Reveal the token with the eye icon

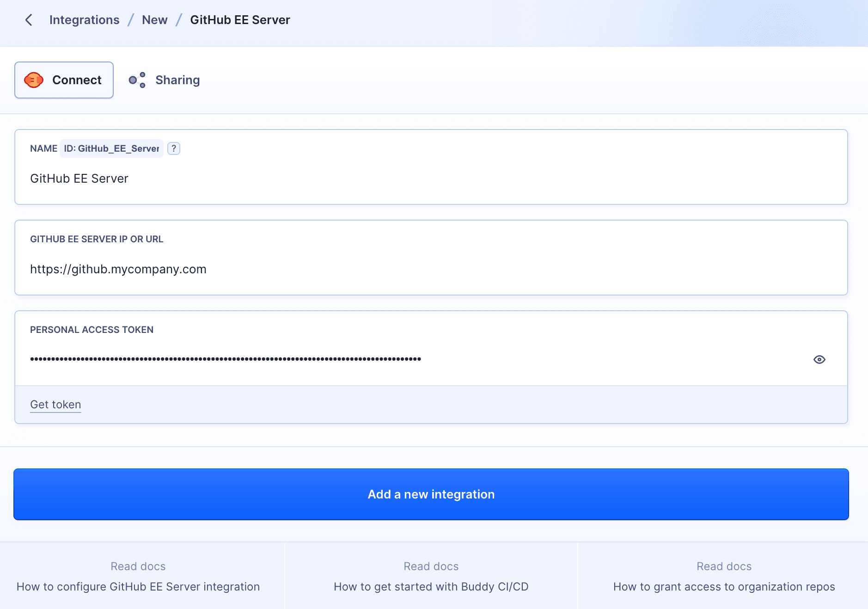819,359
